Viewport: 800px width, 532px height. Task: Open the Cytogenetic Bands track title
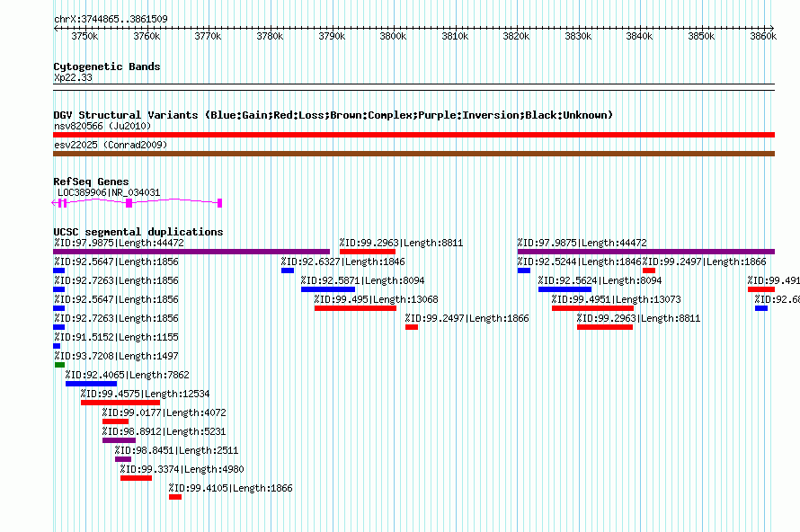(107, 66)
